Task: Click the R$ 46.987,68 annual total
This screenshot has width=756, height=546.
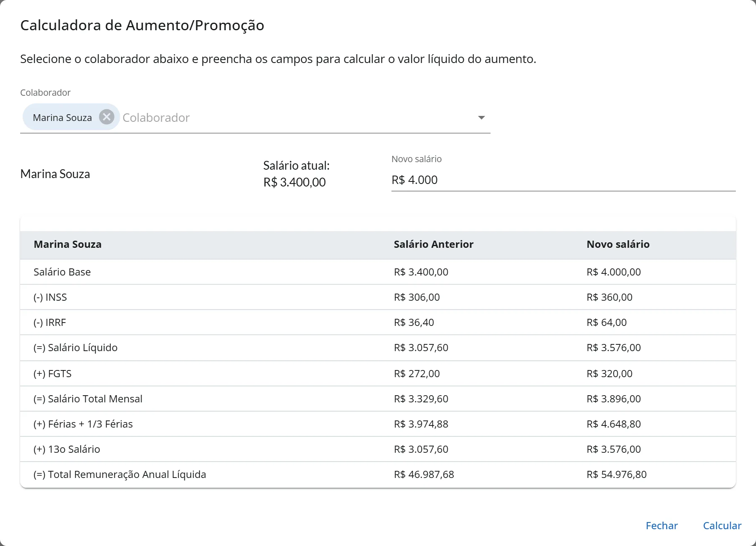Action: pos(424,474)
